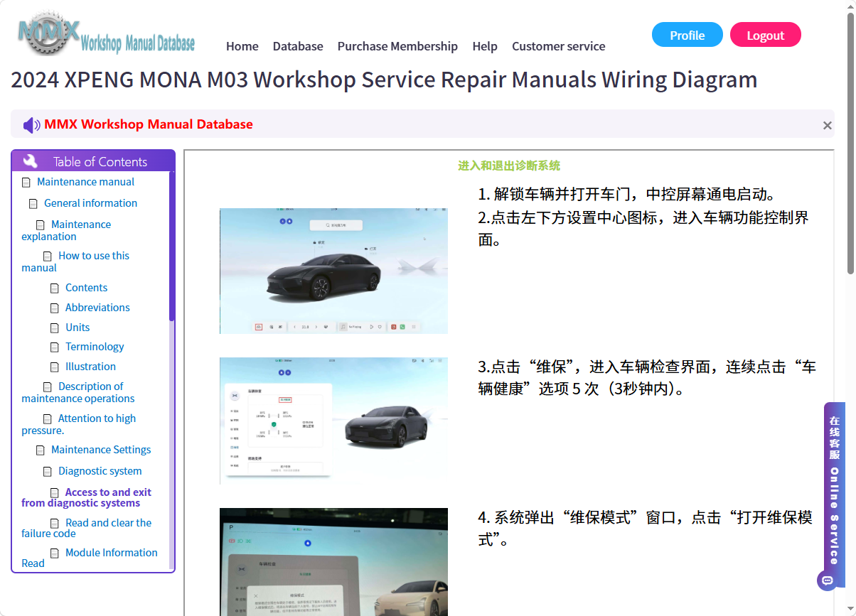856x616 pixels.
Task: Click document icon beside General information
Action: [x=33, y=204]
